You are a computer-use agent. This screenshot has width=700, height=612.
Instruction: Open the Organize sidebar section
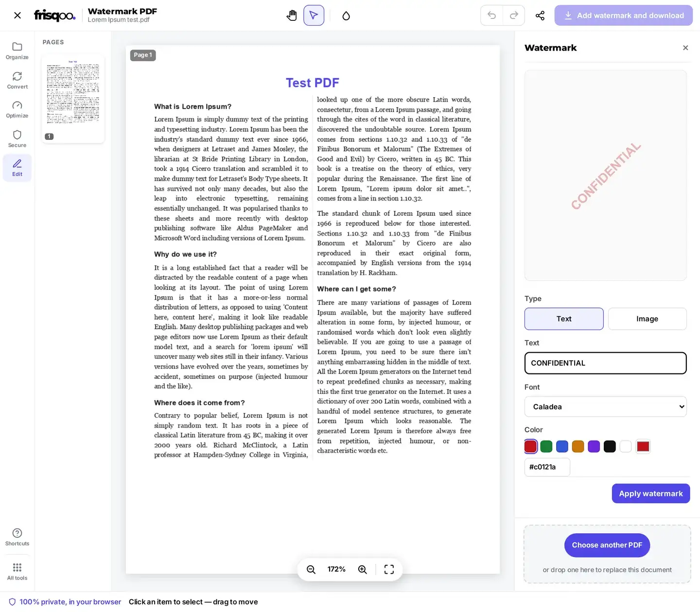17,51
